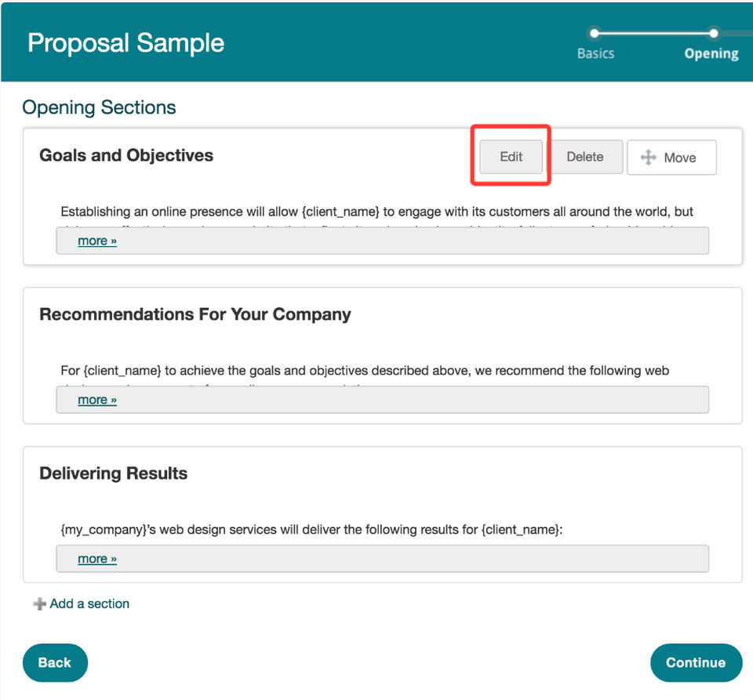Click the Opening Sections heading

99,107
